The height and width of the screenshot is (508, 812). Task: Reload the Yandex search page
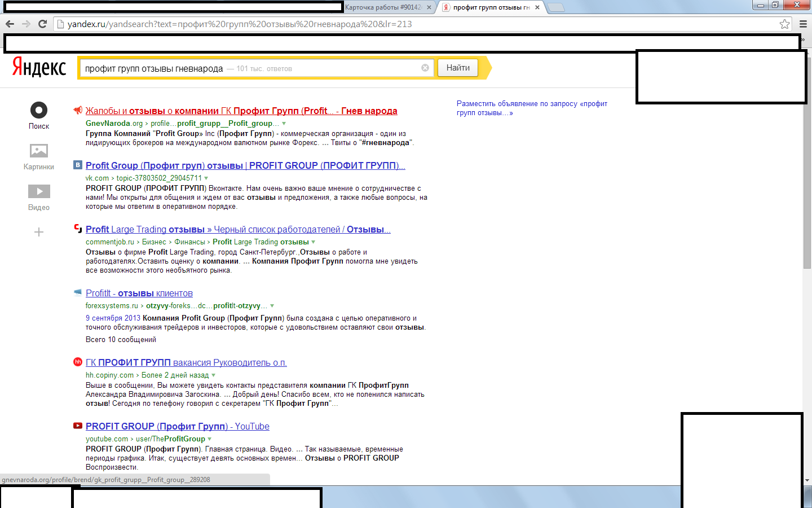42,24
